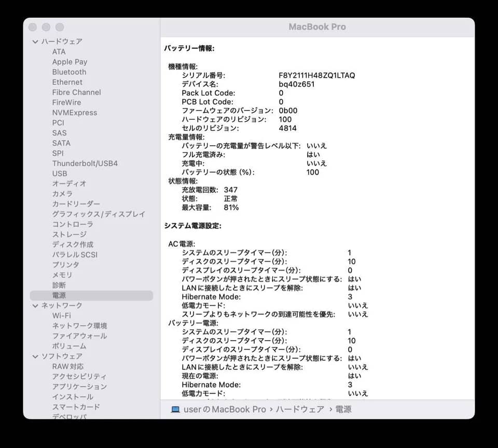Open the ファイアウォール sidebar entry
Screen dimensions: 498x448
click(x=79, y=336)
